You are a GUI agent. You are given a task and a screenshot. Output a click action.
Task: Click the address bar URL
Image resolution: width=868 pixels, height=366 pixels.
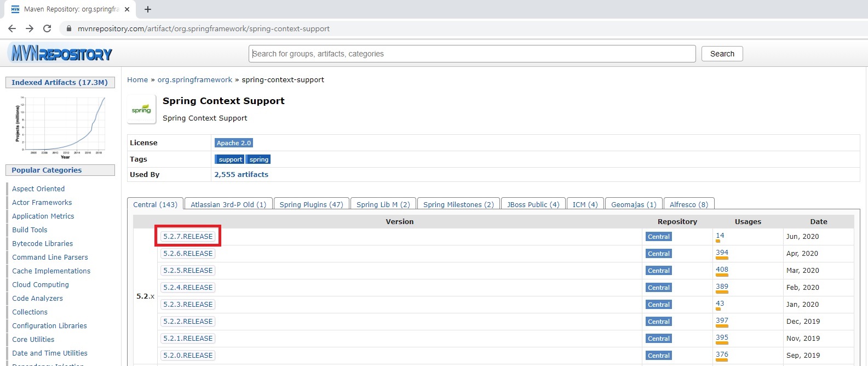(204, 28)
